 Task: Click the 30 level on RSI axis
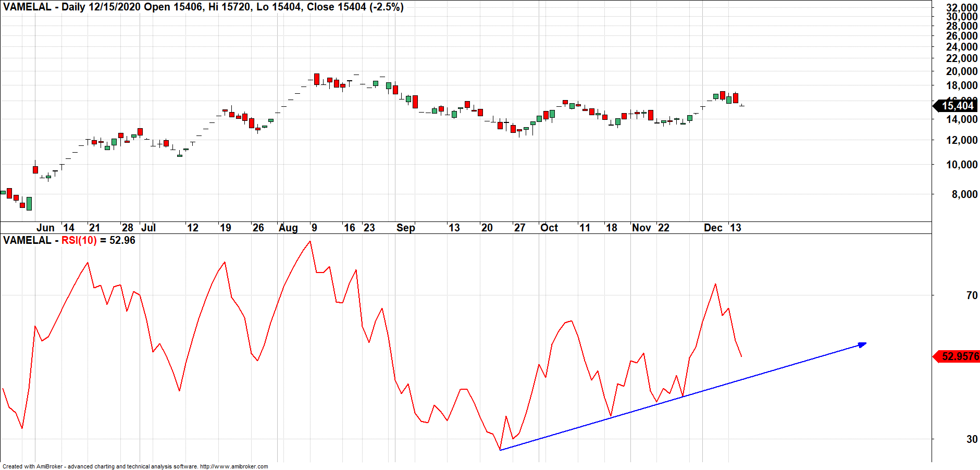point(972,439)
